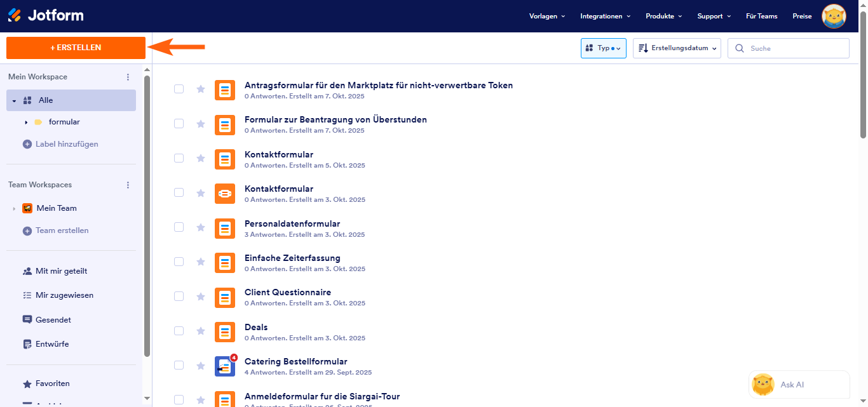868x407 pixels.
Task: Click the Ask AI mascot icon
Action: click(x=763, y=385)
